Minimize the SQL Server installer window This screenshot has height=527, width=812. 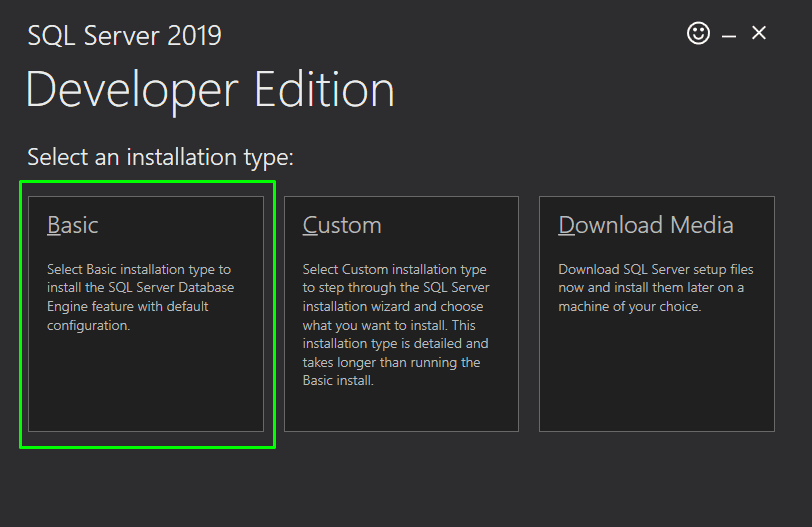[x=729, y=35]
